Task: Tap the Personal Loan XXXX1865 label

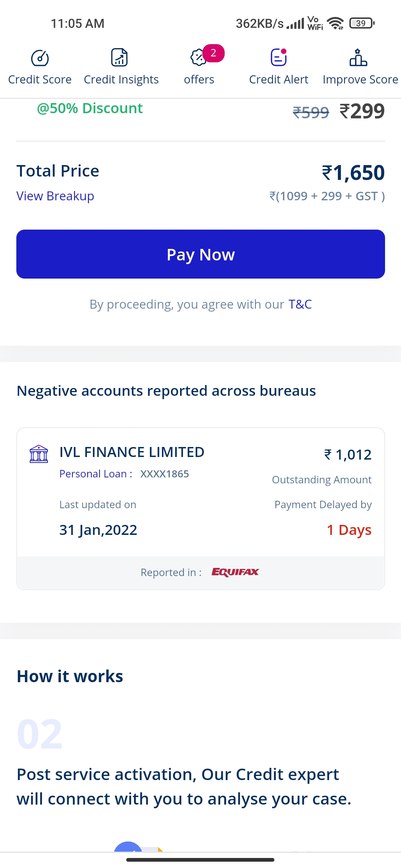Action: (x=124, y=474)
